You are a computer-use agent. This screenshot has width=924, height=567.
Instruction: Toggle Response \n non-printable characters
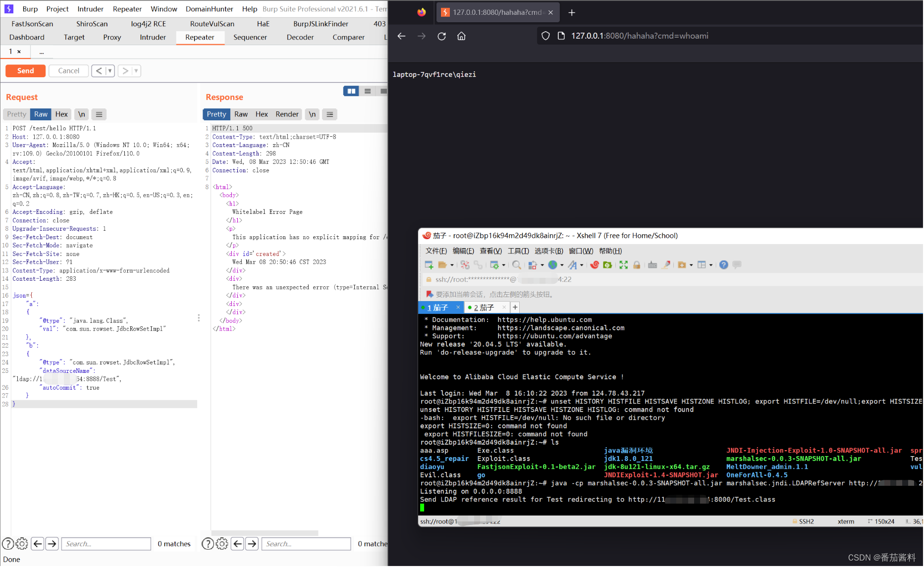[x=313, y=114]
